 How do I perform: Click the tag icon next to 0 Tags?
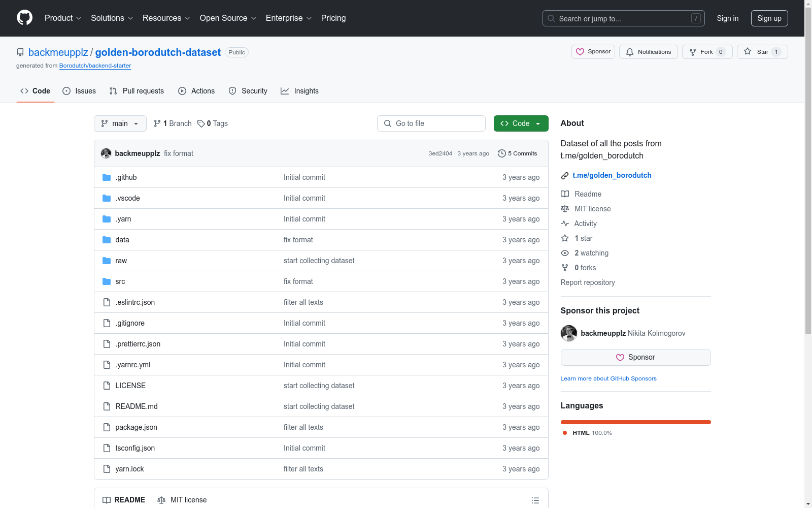(201, 123)
